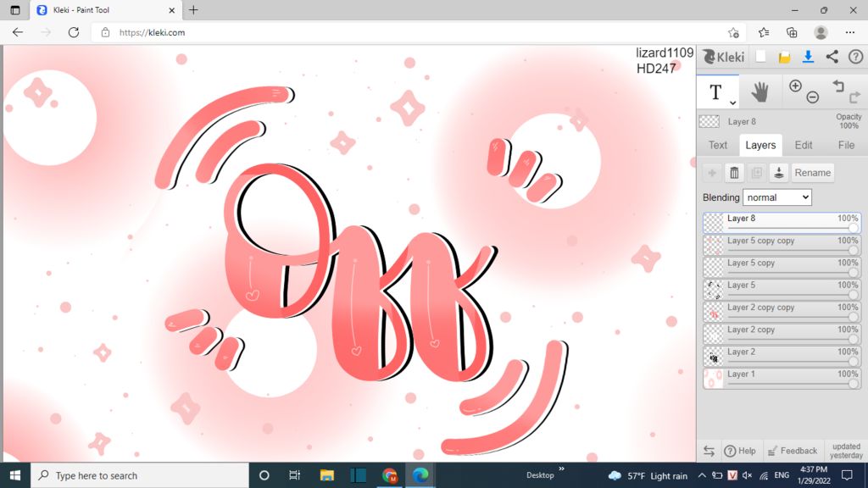
Task: Redo the last action
Action: (x=854, y=97)
